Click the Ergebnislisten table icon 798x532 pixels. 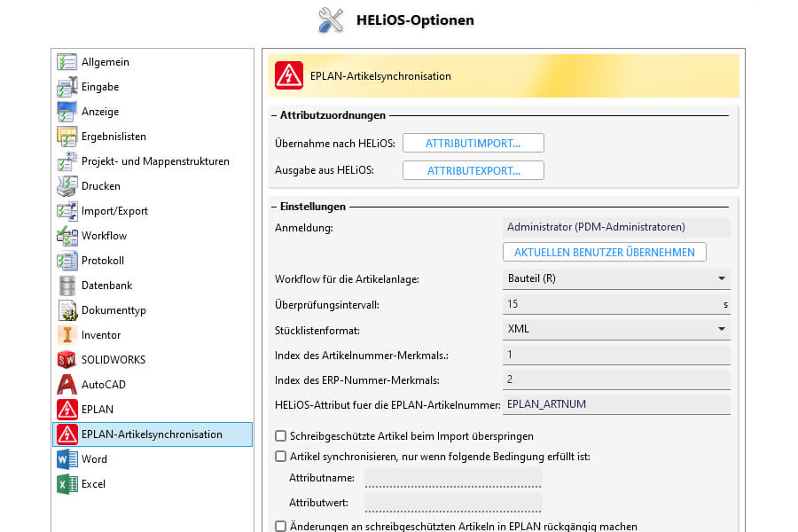[66, 137]
